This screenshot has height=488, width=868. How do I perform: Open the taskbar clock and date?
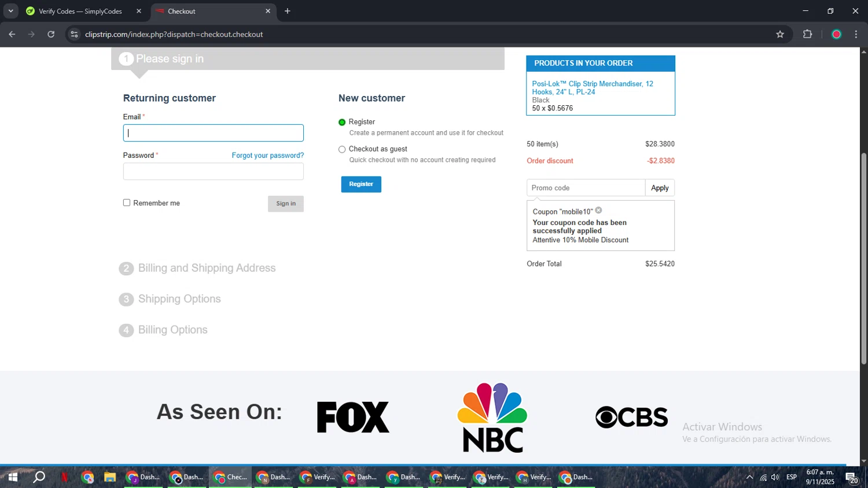click(820, 477)
